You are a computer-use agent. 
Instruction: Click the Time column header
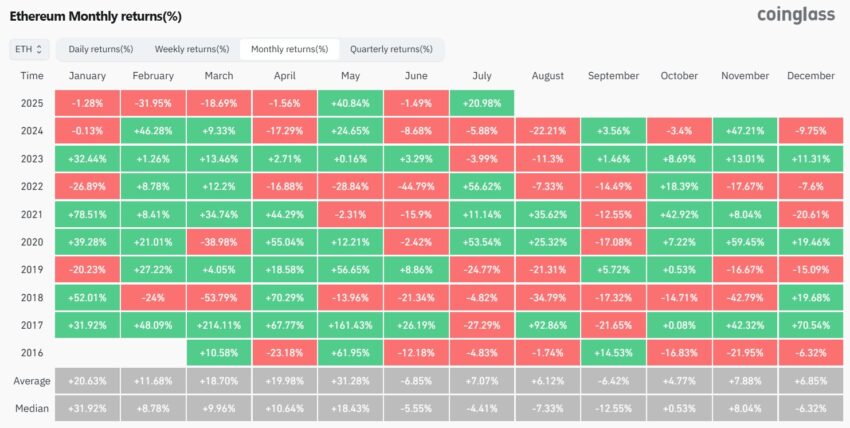(x=32, y=76)
